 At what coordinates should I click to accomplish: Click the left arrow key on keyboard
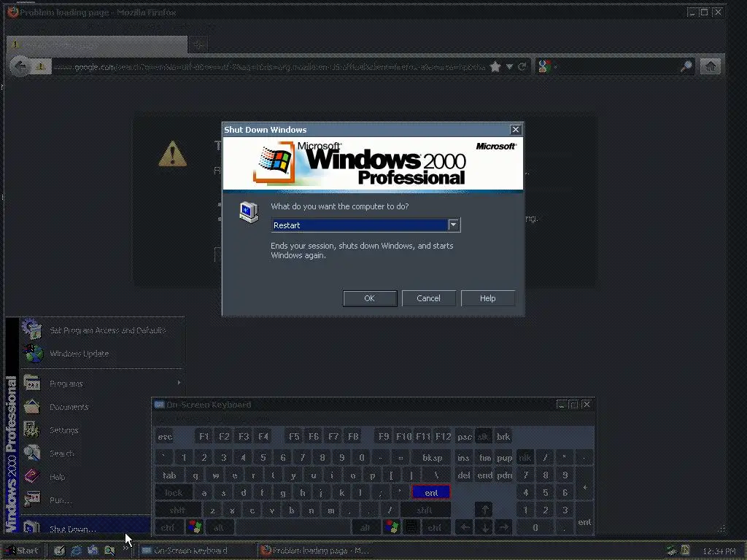tap(465, 527)
